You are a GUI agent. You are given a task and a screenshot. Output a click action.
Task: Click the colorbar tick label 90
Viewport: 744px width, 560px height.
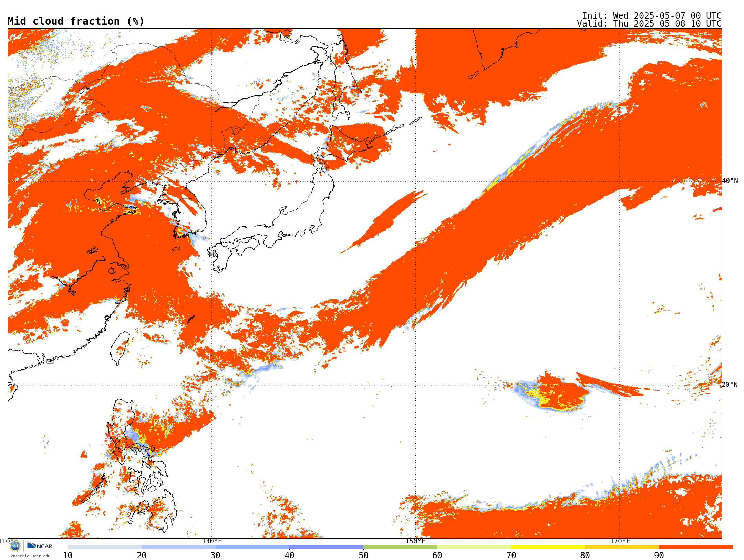coord(659,556)
